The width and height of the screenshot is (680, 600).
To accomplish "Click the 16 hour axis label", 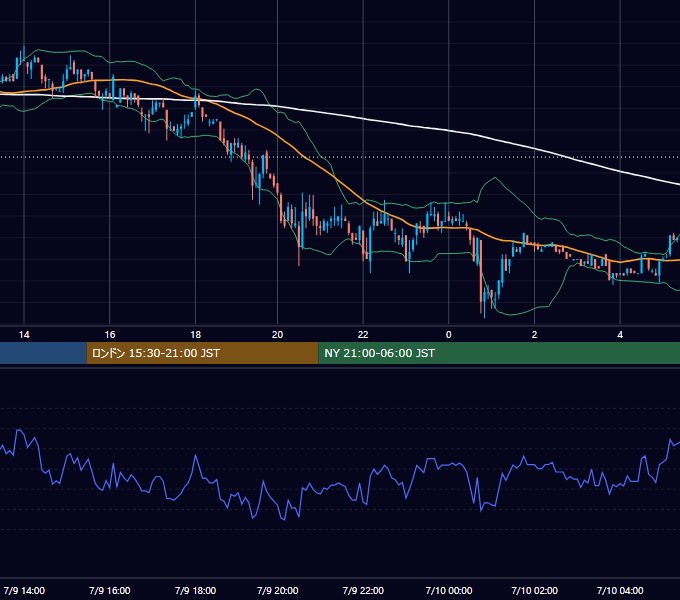I will click(x=110, y=335).
